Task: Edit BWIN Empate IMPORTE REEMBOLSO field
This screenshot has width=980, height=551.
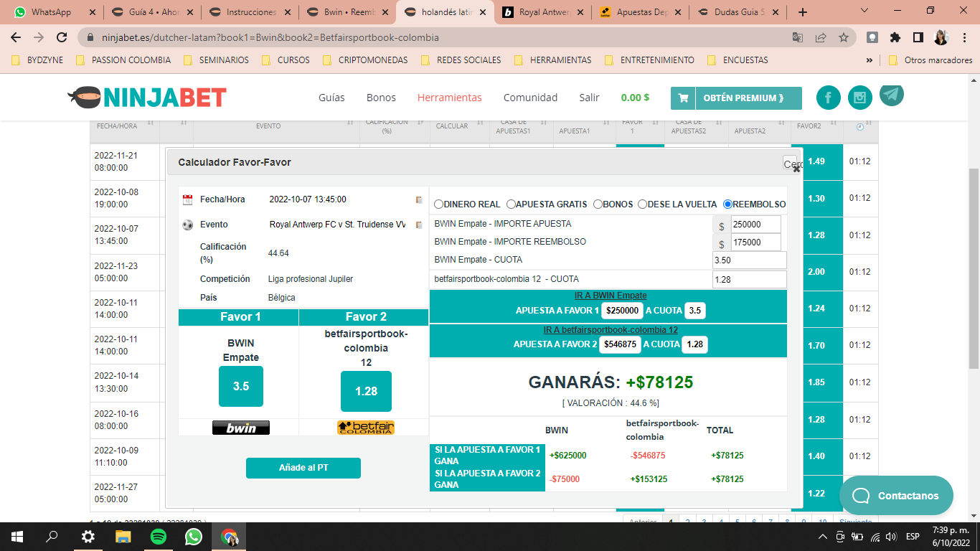Action: (x=756, y=243)
